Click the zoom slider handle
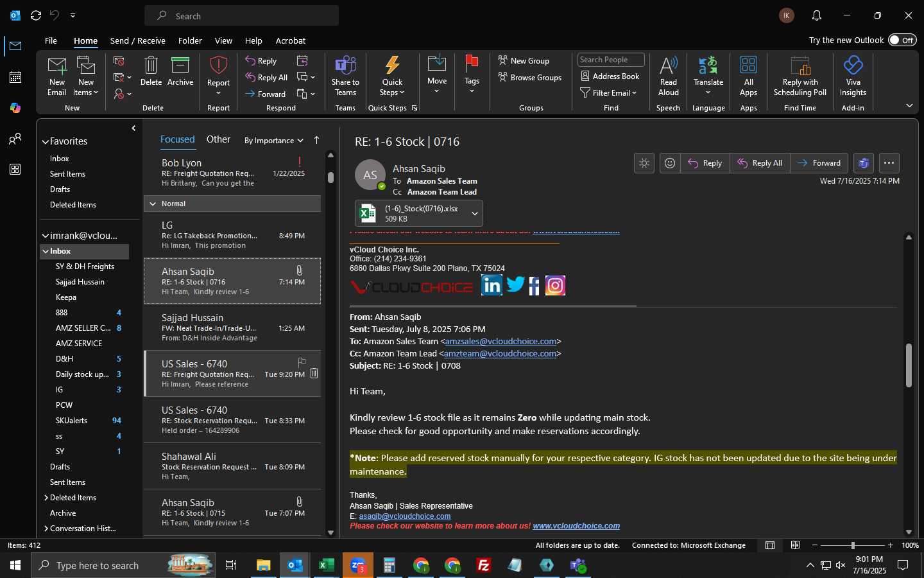 pos(853,545)
